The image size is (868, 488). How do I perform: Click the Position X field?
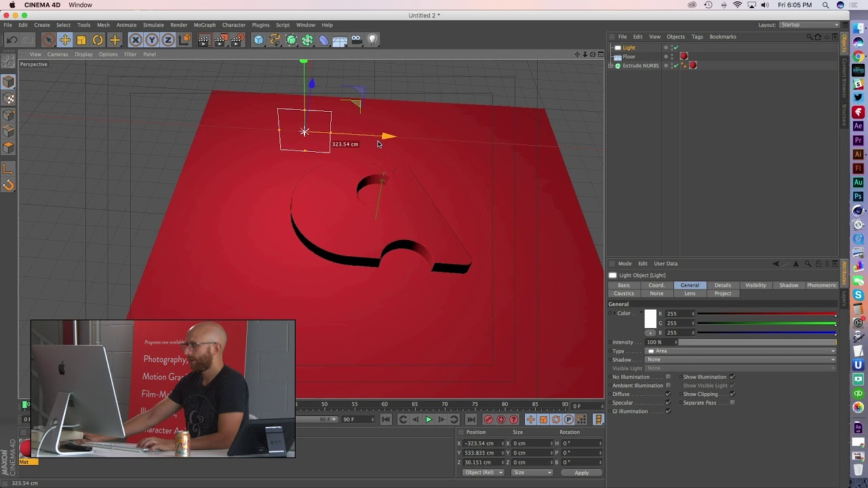coord(484,443)
